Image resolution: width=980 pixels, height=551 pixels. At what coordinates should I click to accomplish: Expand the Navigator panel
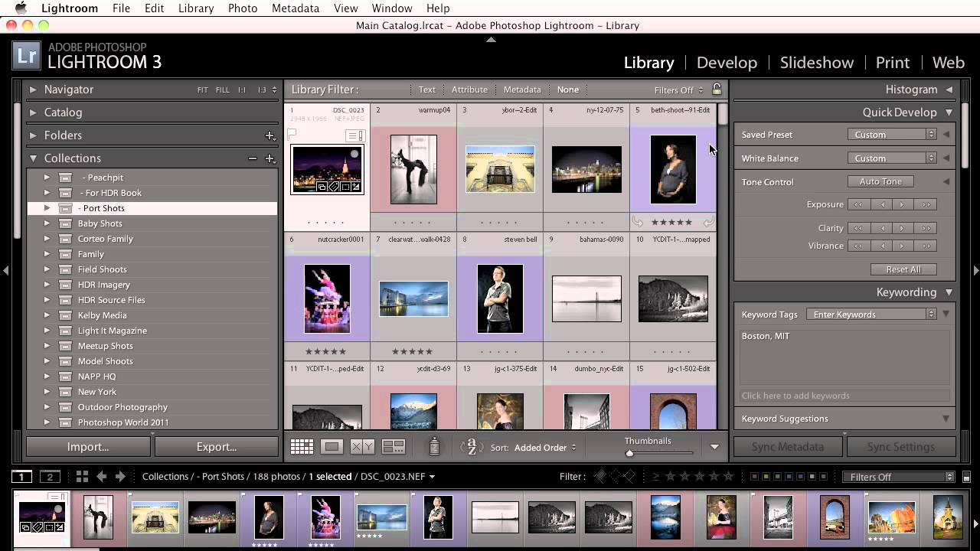click(33, 90)
